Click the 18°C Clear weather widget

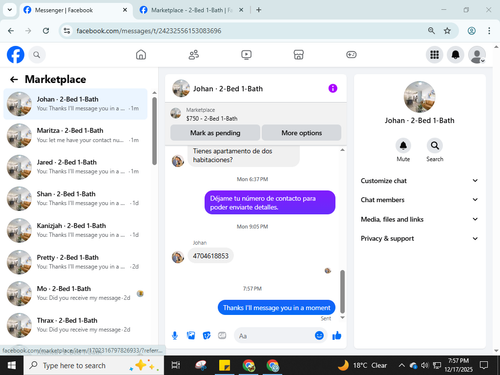[362, 365]
